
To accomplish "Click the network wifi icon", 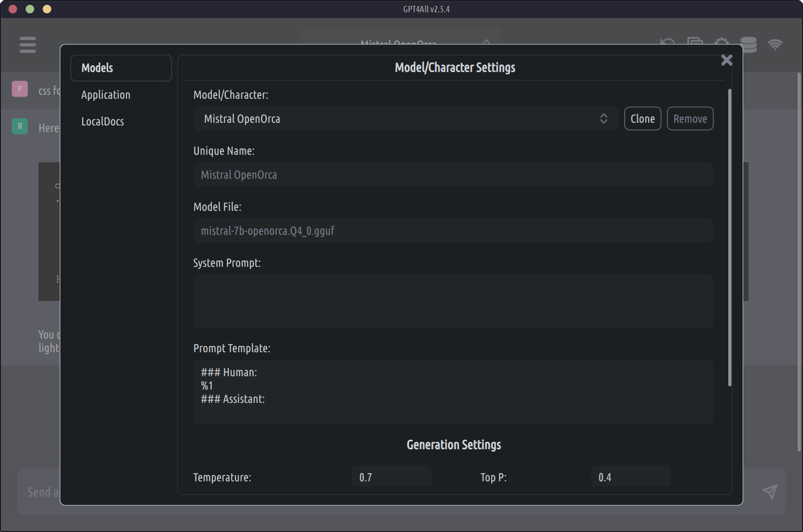I will point(775,45).
